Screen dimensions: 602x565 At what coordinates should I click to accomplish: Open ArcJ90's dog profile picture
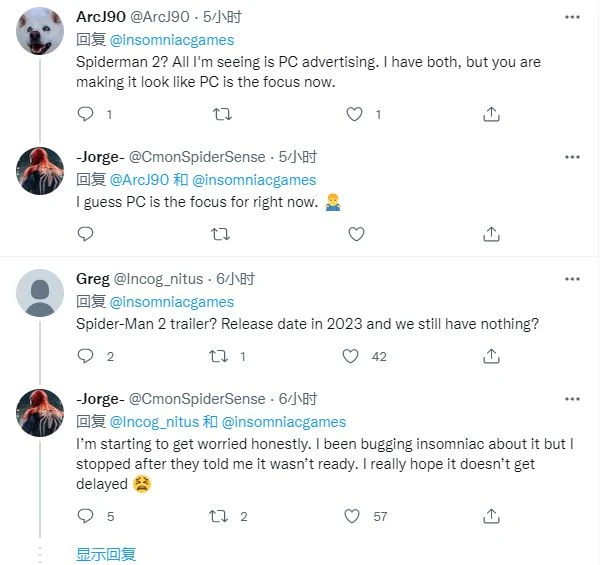(41, 36)
